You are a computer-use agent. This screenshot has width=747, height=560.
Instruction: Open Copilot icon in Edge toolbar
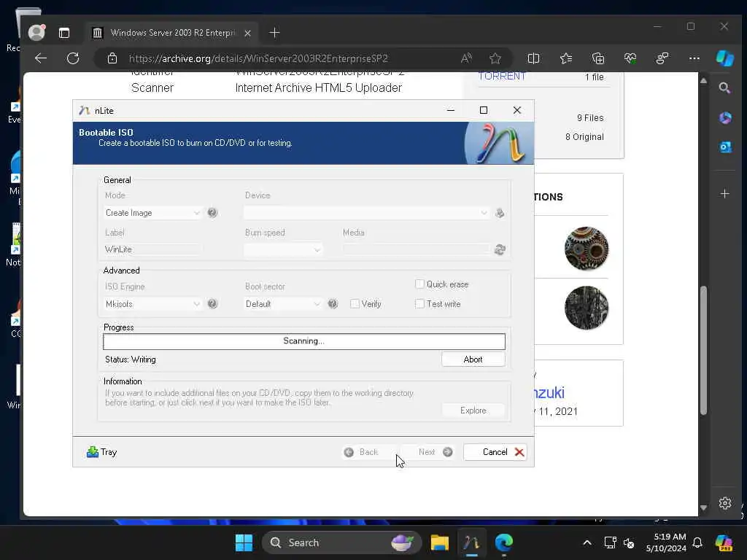click(725, 58)
